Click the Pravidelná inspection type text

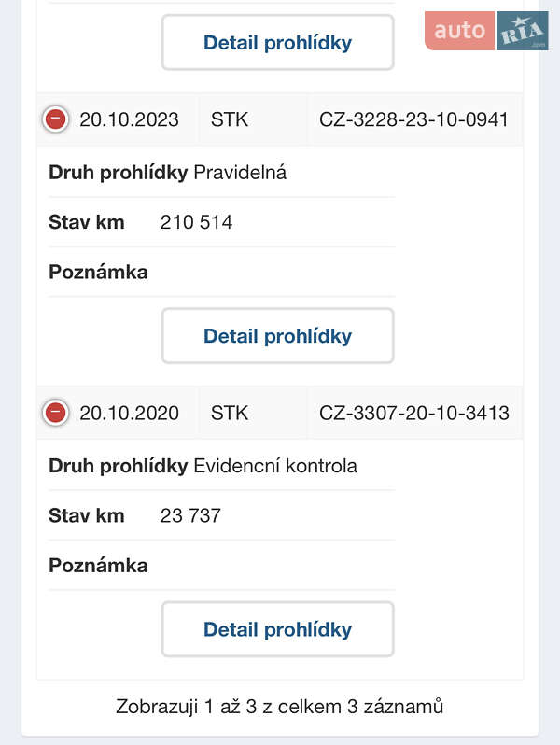[239, 173]
